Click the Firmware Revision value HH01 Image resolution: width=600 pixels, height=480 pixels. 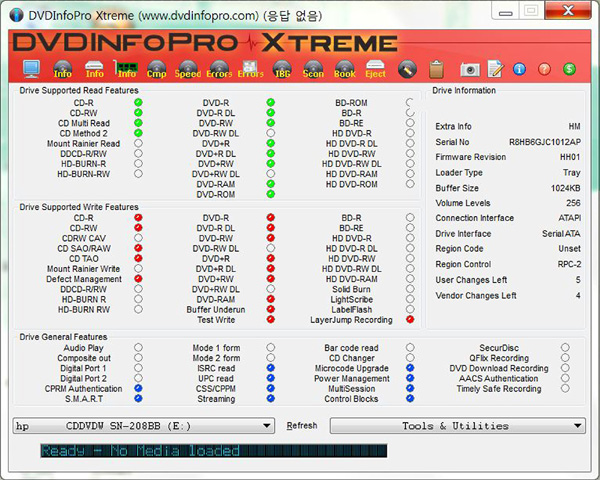coord(570,157)
